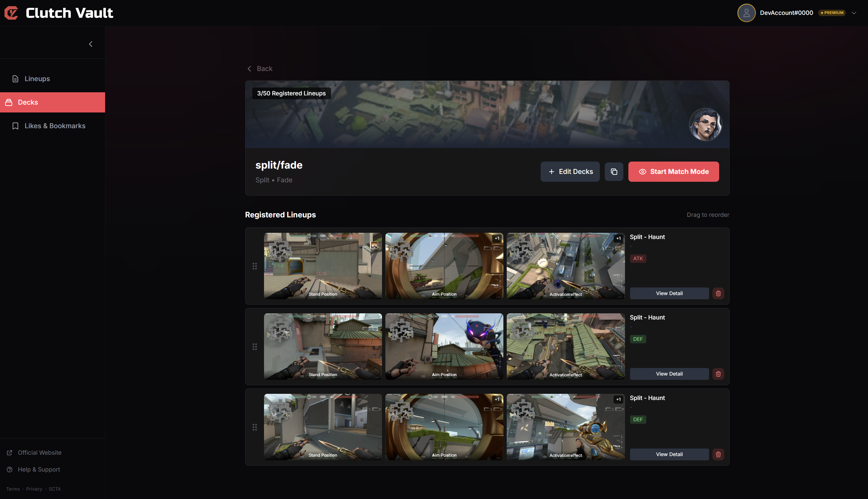The width and height of the screenshot is (868, 499).
Task: Open first lineup's Aim Position thumbnail
Action: (444, 266)
